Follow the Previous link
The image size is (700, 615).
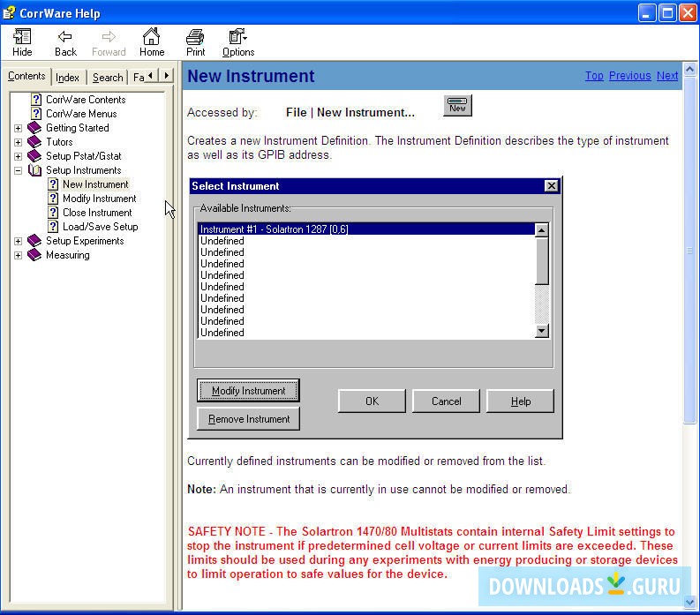[x=630, y=75]
